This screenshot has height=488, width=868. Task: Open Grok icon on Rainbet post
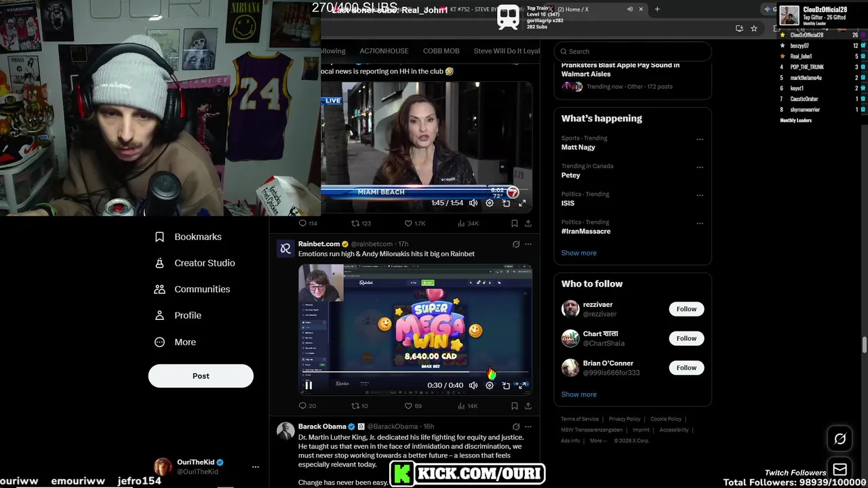(x=516, y=244)
